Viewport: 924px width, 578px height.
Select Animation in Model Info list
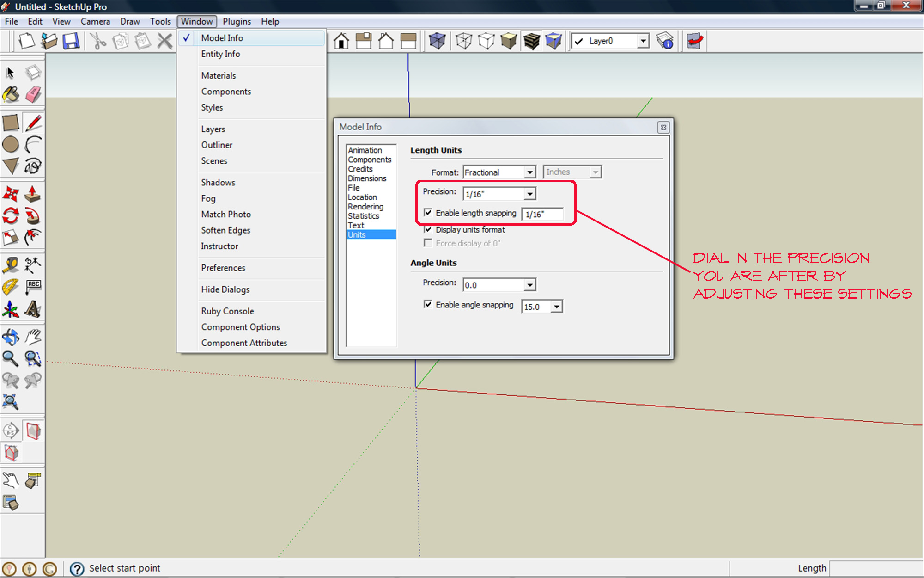tap(371, 150)
